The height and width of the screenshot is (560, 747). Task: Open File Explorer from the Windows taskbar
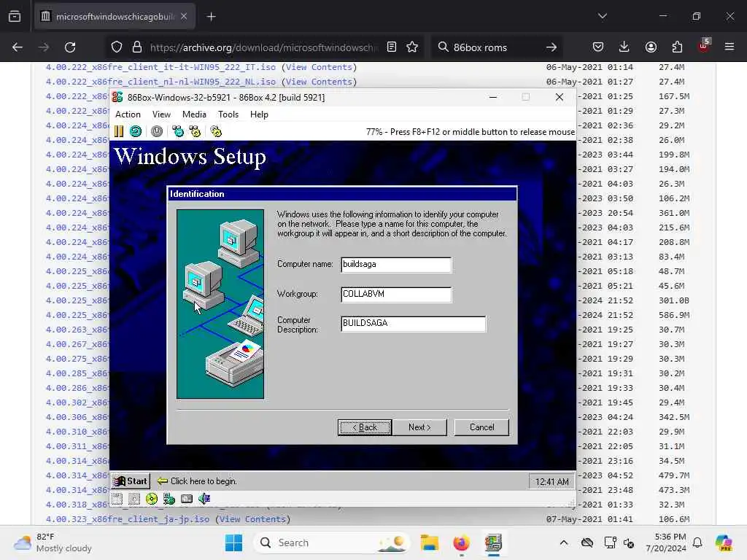click(x=429, y=542)
